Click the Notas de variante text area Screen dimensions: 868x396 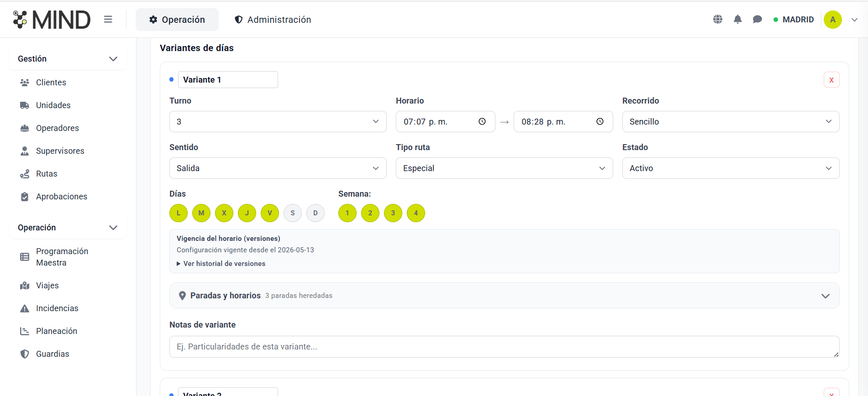504,347
